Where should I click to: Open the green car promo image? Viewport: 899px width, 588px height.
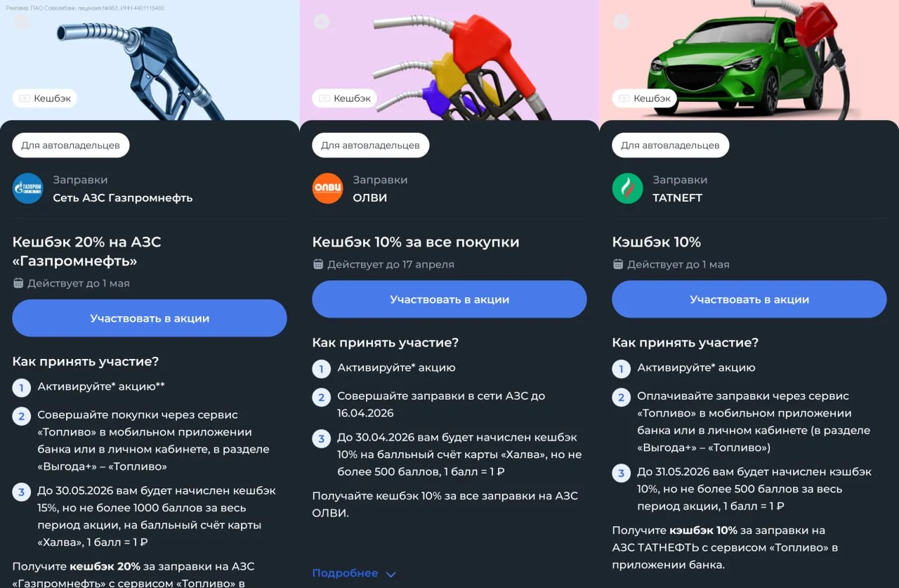click(749, 60)
